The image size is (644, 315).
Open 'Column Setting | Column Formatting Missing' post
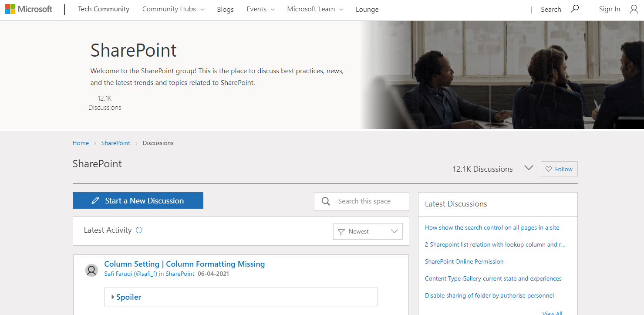pos(185,264)
